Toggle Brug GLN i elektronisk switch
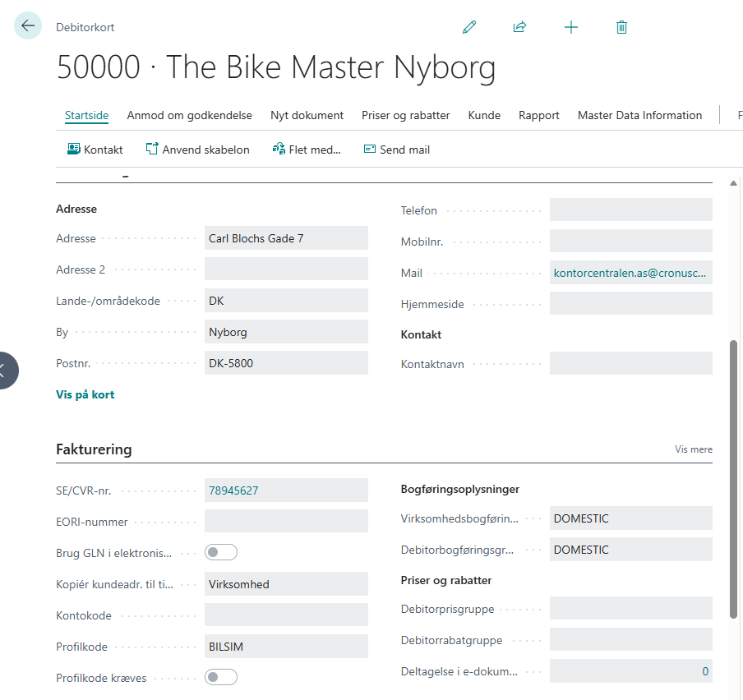Image resolution: width=743 pixels, height=700 pixels. [221, 552]
